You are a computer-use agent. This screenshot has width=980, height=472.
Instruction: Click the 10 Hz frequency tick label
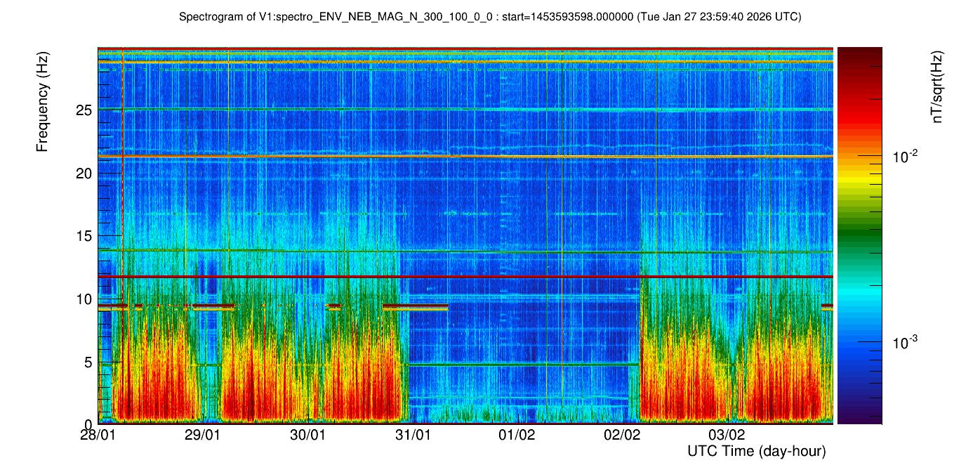click(x=84, y=299)
